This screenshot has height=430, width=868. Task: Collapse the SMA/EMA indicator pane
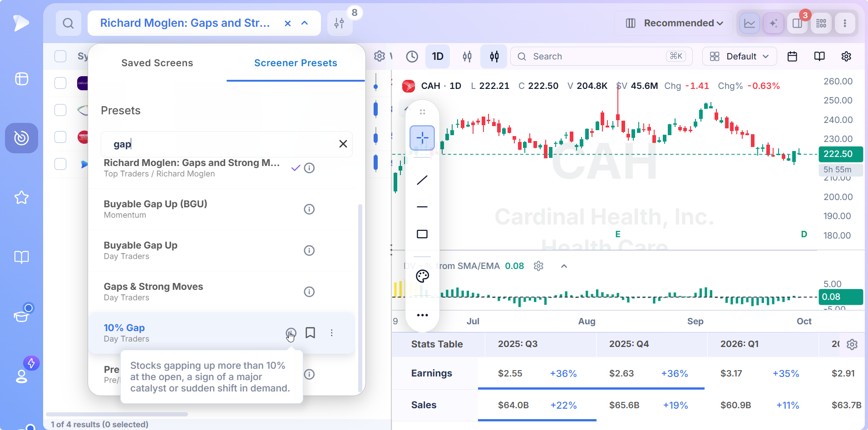tap(564, 266)
